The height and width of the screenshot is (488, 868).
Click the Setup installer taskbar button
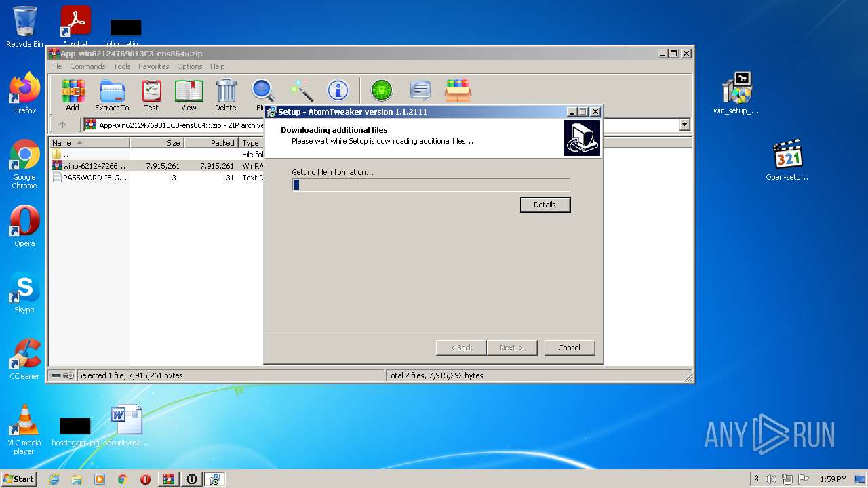click(x=215, y=479)
